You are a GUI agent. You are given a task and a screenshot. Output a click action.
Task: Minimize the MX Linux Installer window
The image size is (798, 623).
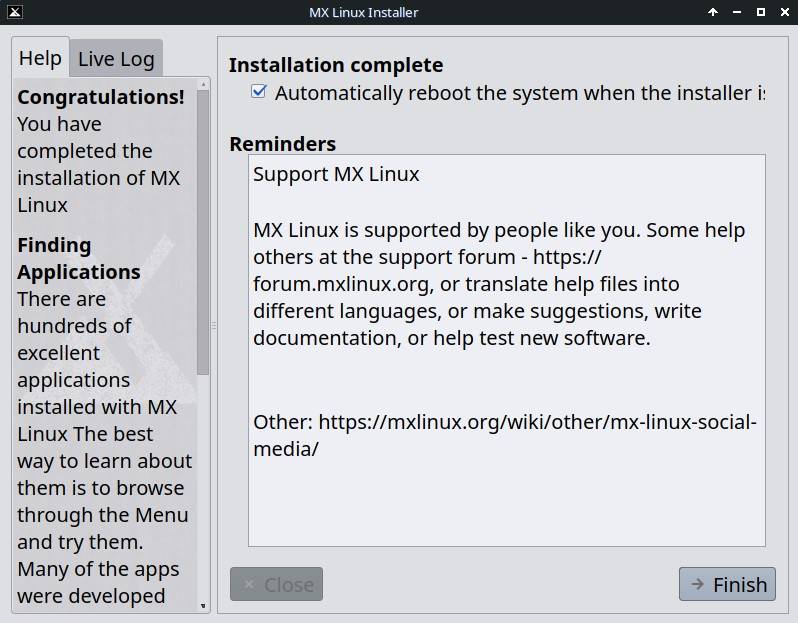737,12
